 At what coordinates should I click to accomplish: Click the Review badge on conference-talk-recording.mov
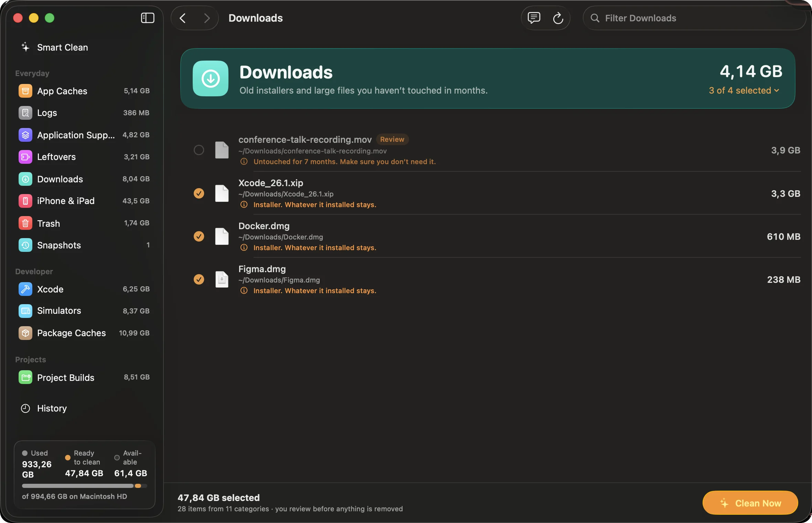[392, 139]
